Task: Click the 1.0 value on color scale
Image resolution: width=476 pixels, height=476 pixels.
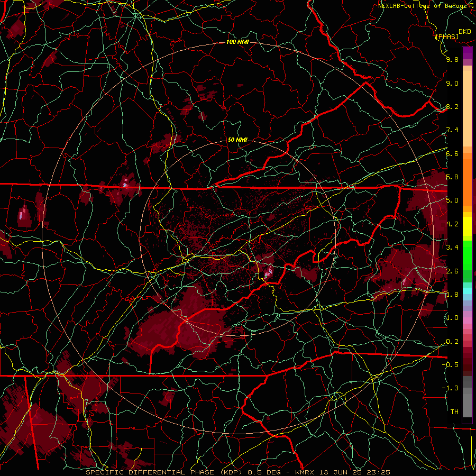Action: 452,318
